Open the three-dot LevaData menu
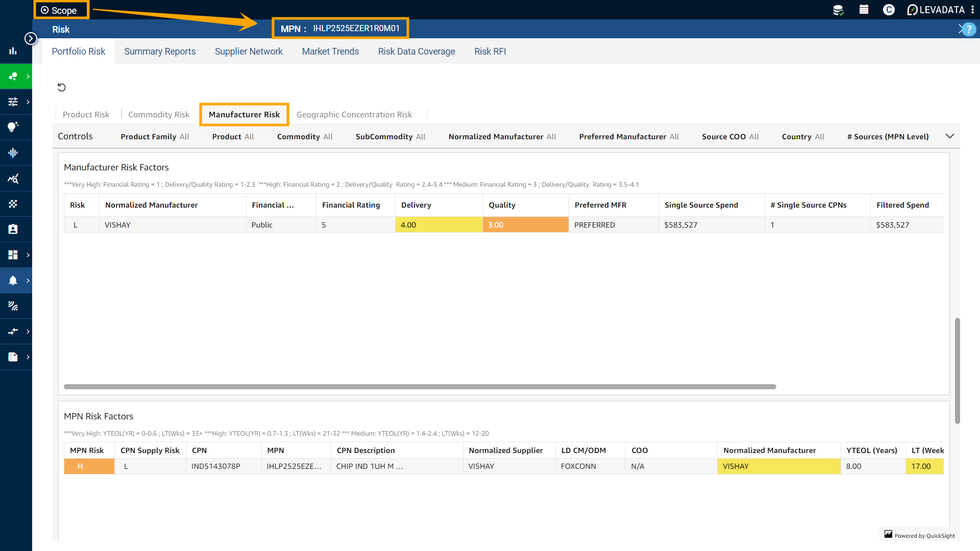 point(973,10)
